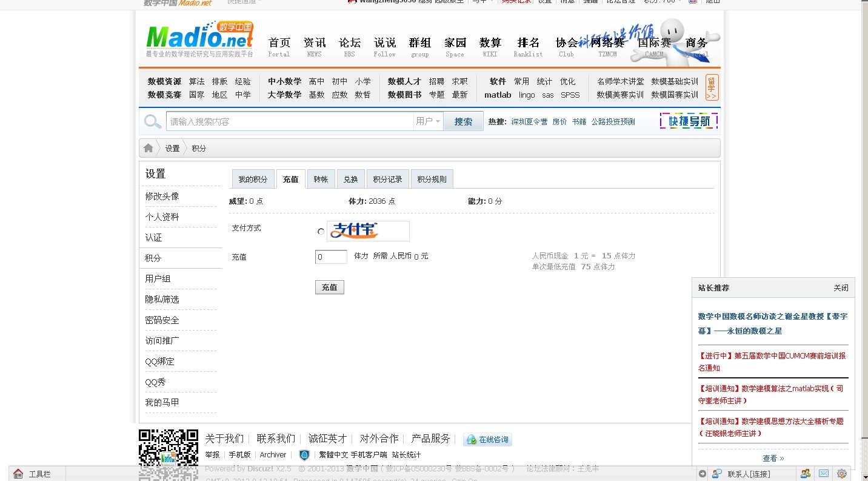Click the shield icon in footer links
This screenshot has width=868, height=481.
[x=304, y=455]
